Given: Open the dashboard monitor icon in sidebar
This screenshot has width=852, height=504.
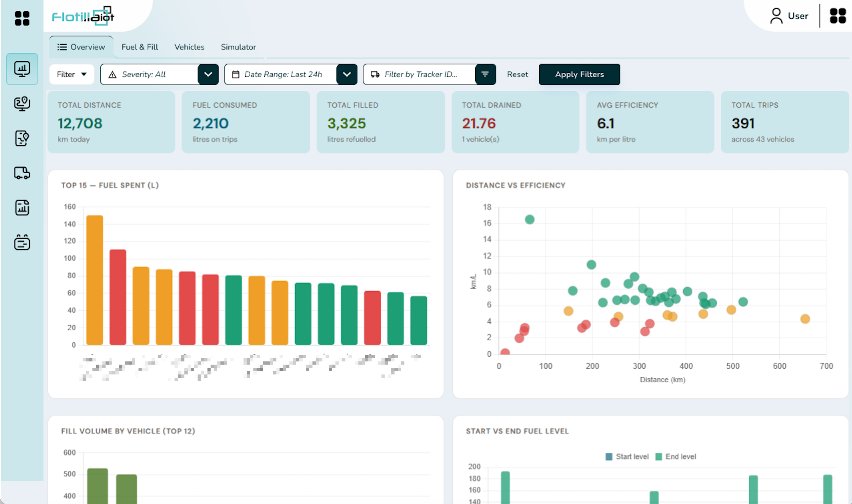Looking at the screenshot, I should pos(22,69).
